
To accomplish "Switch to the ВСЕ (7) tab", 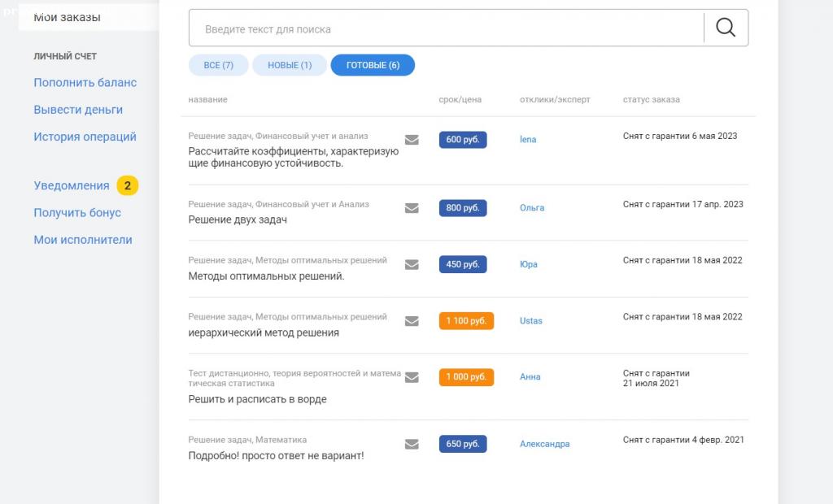I will 218,65.
